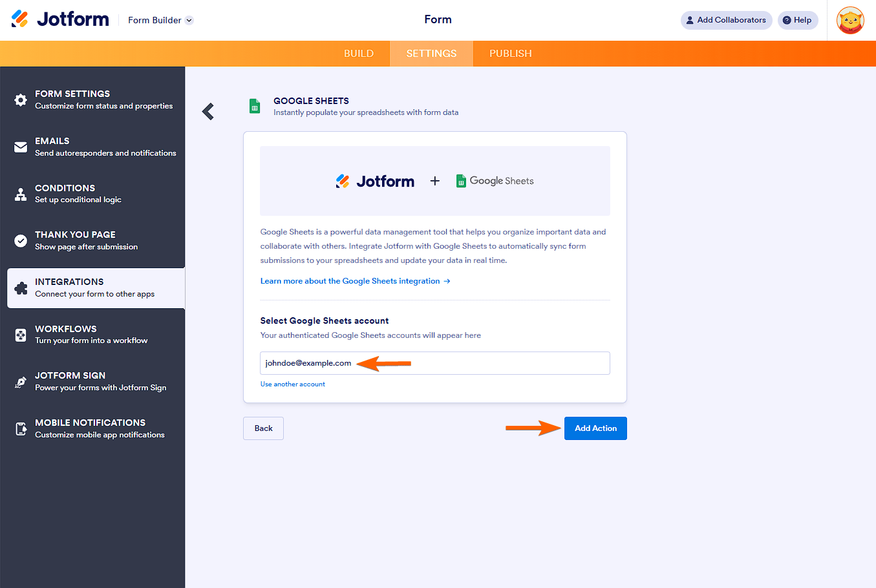876x588 pixels.
Task: Click the Jotform logo
Action: tap(60, 19)
